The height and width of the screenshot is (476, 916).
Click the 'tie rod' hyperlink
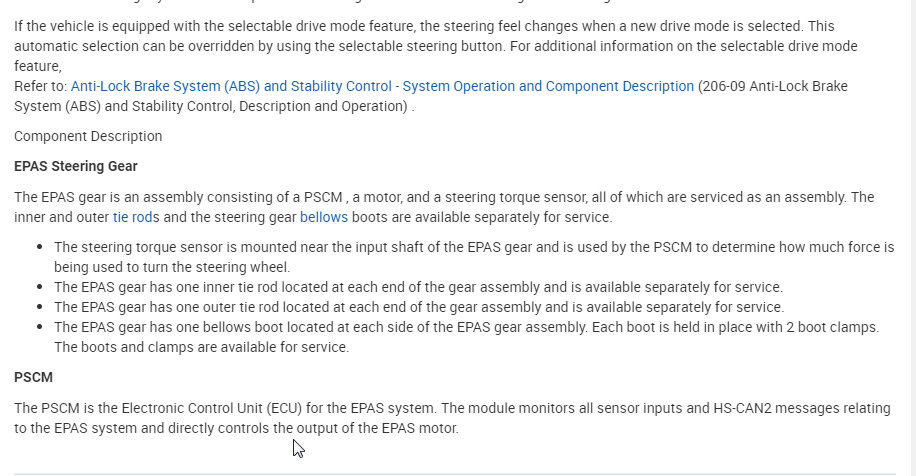pos(132,216)
